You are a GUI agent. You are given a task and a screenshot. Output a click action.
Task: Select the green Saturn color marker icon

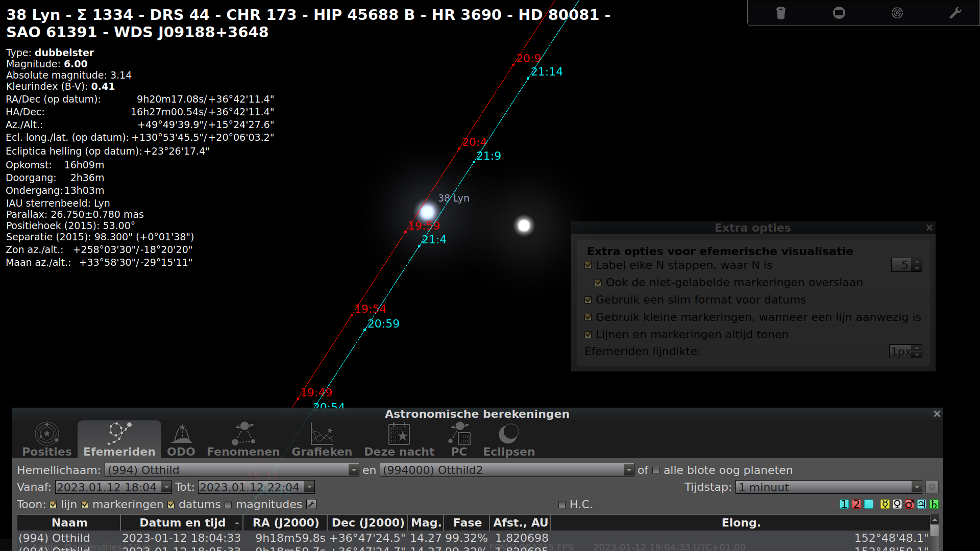pos(935,504)
